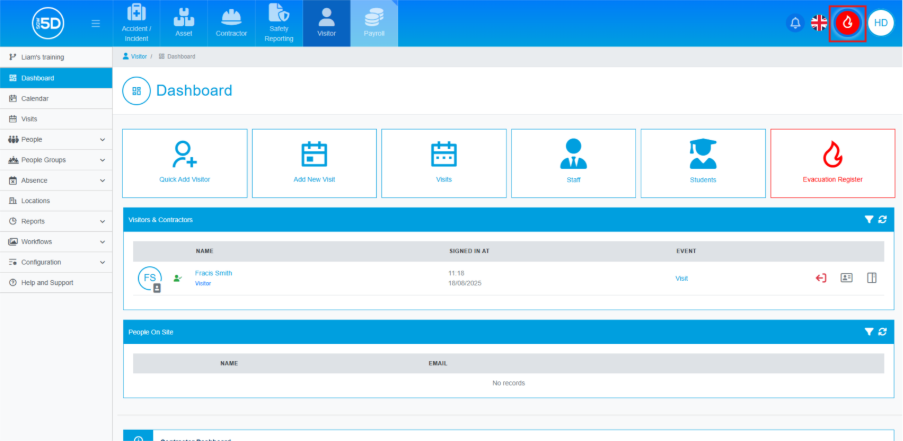Open Locations in the sidebar
This screenshot has width=903, height=441.
56,200
